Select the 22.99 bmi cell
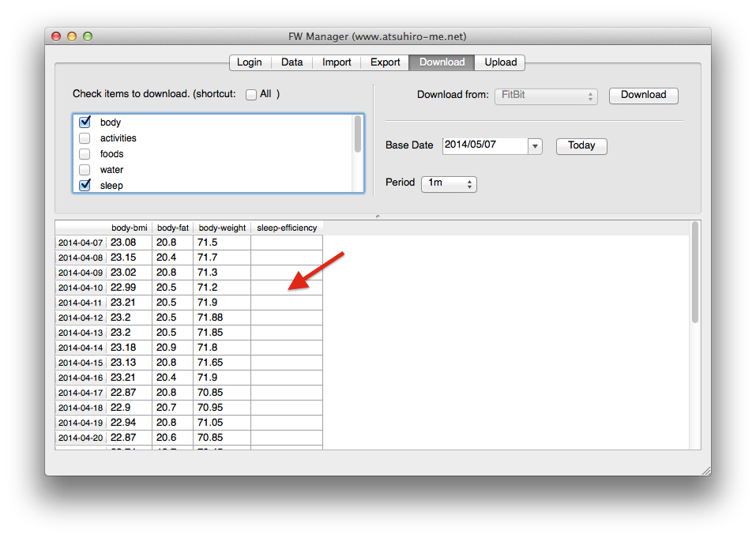The width and height of the screenshot is (756, 538). (130, 288)
